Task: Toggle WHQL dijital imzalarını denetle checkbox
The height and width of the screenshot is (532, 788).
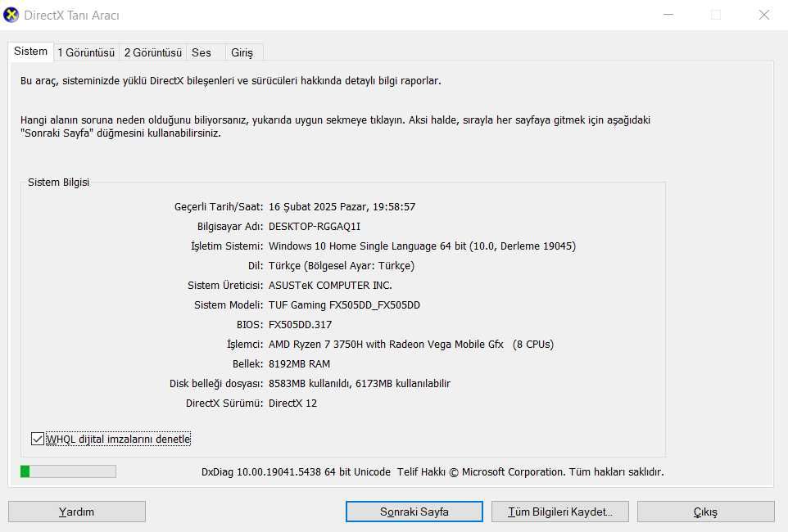Action: [x=37, y=439]
